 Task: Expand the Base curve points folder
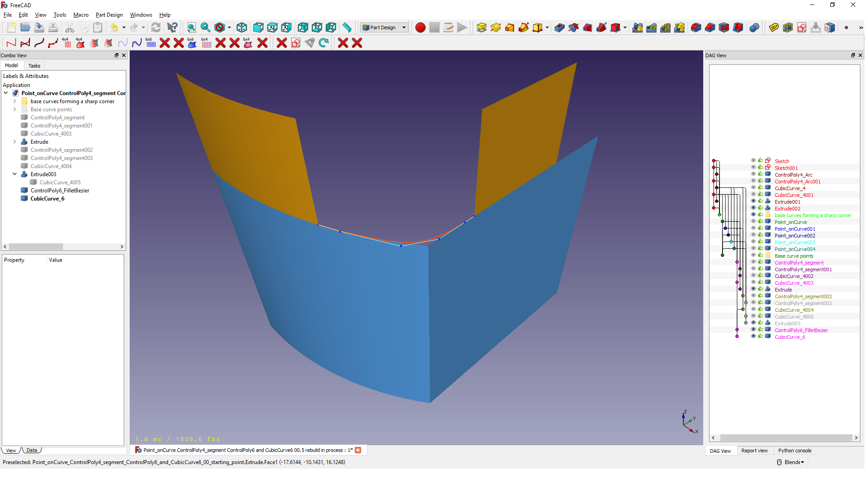14,109
